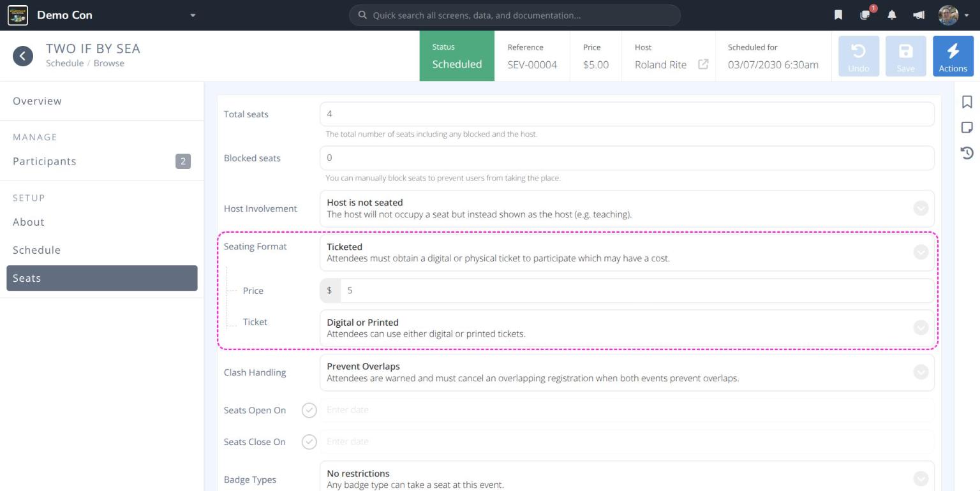The image size is (980, 491).
Task: Open the Participants section
Action: (x=102, y=161)
